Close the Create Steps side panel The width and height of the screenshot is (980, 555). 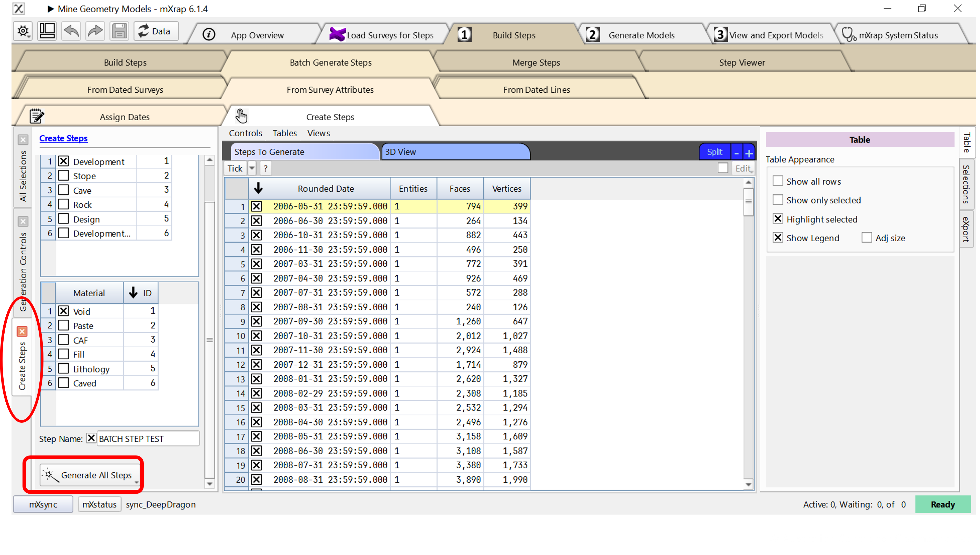[x=22, y=332]
